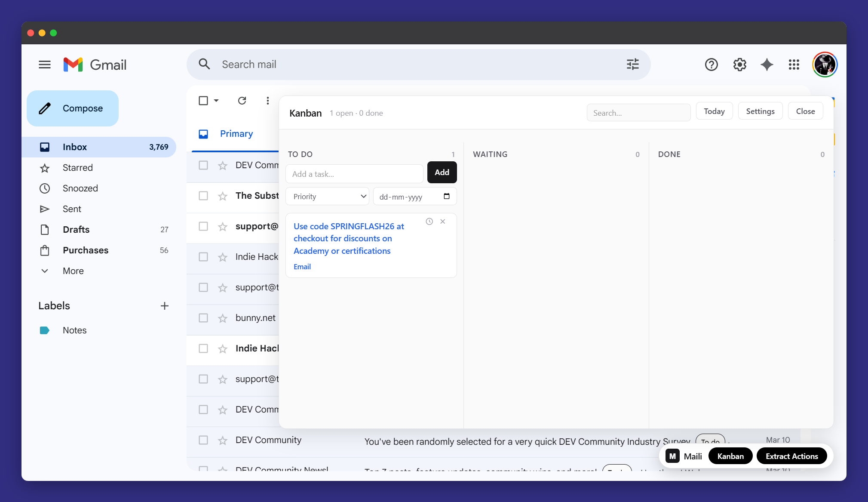Click the Kanban search field
This screenshot has width=868, height=502.
click(x=638, y=113)
